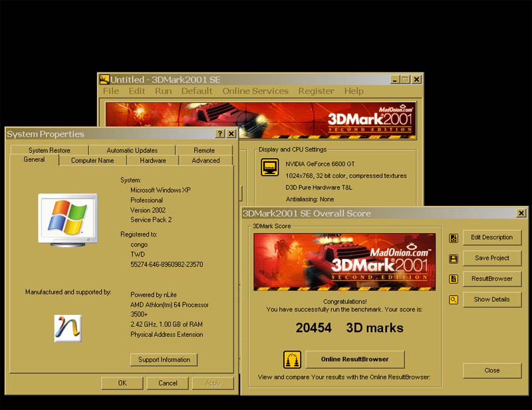The width and height of the screenshot is (532, 410).
Task: Click the "Antialiasing: None" text
Action: pyautogui.click(x=310, y=199)
